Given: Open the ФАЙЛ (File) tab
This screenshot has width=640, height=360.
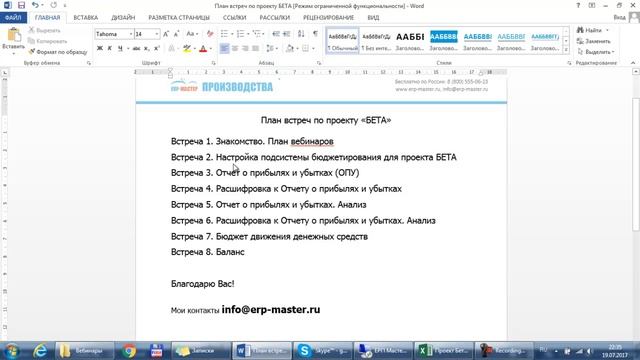Looking at the screenshot, I should [13, 18].
